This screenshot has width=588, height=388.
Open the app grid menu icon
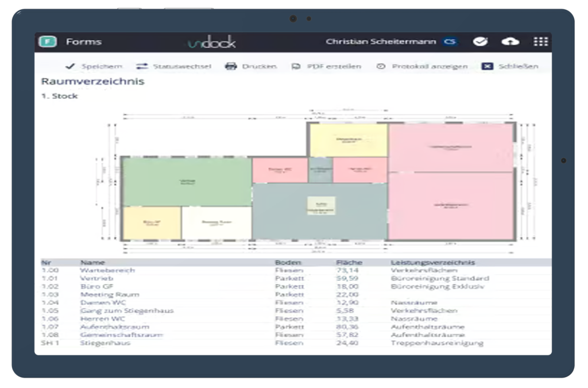[x=540, y=41]
